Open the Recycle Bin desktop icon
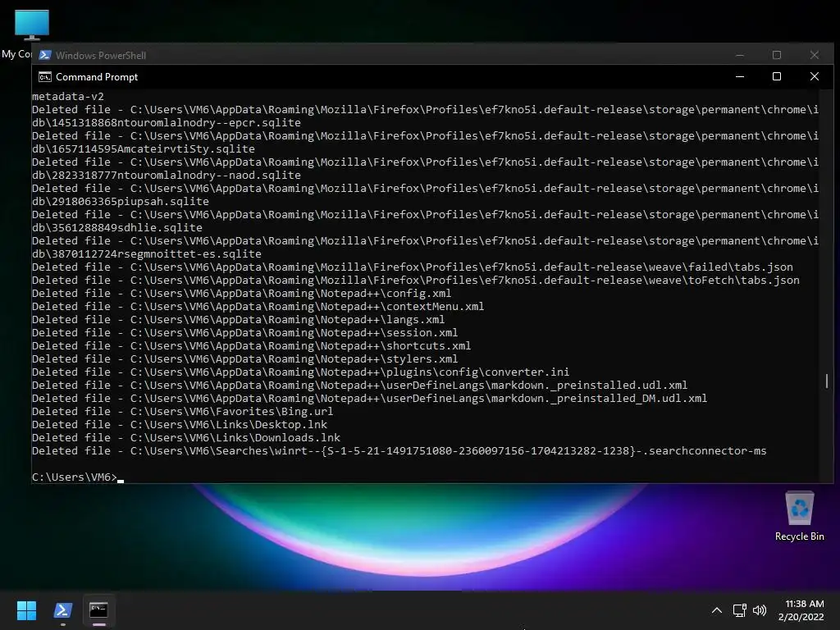 pyautogui.click(x=799, y=516)
